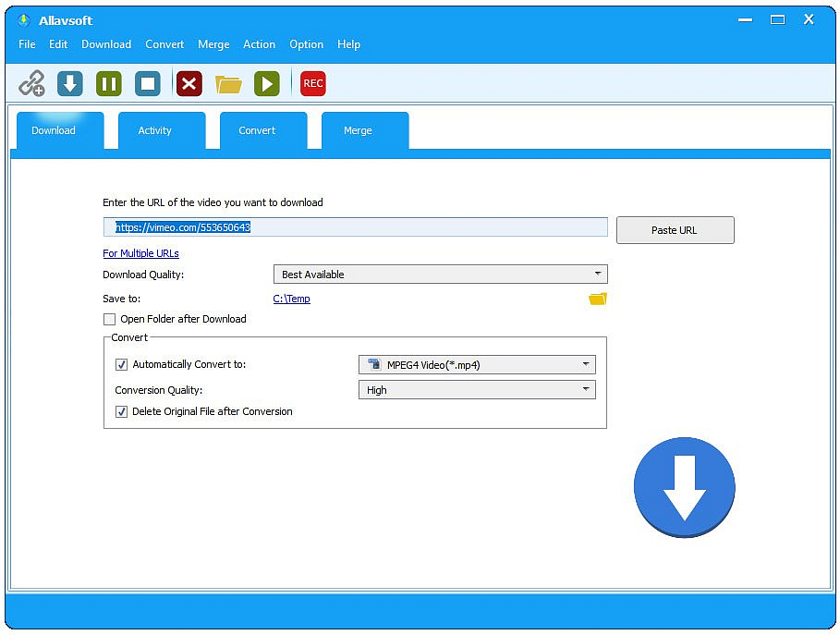The width and height of the screenshot is (840, 635).
Task: Open the Option menu
Action: 306,44
